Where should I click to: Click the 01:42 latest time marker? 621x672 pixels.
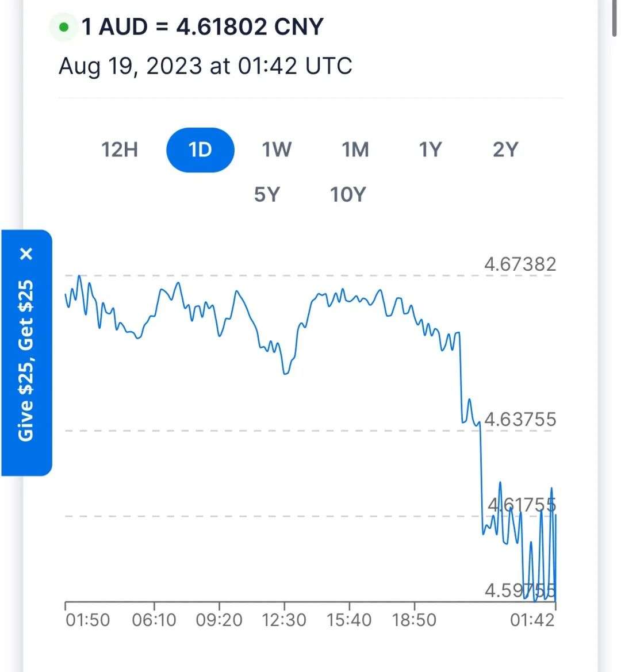coord(532,620)
